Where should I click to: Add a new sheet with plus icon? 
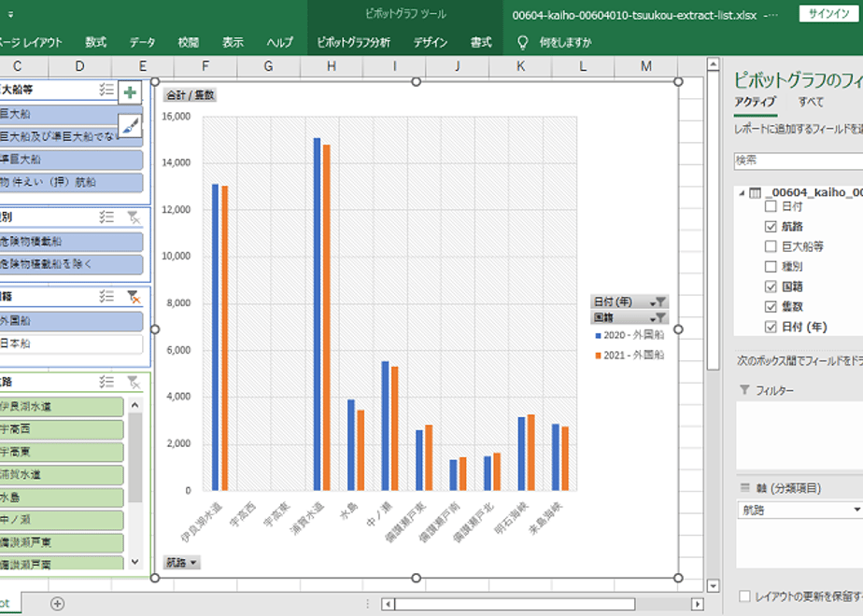57,604
